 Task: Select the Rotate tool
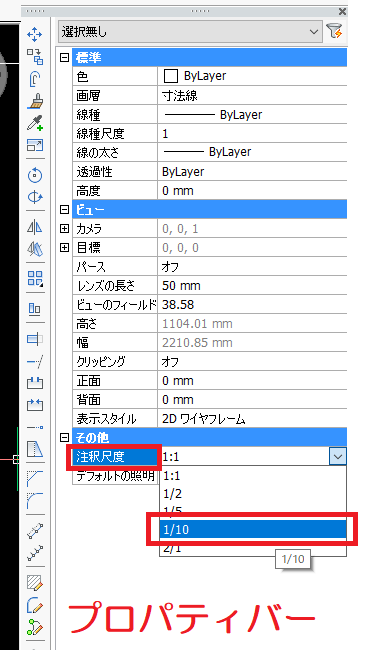click(x=35, y=175)
